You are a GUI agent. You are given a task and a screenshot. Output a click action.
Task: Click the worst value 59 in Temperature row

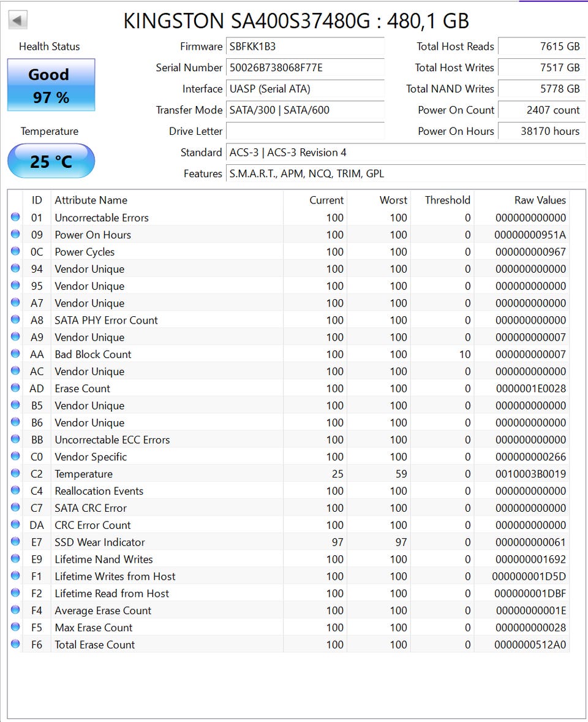[401, 474]
